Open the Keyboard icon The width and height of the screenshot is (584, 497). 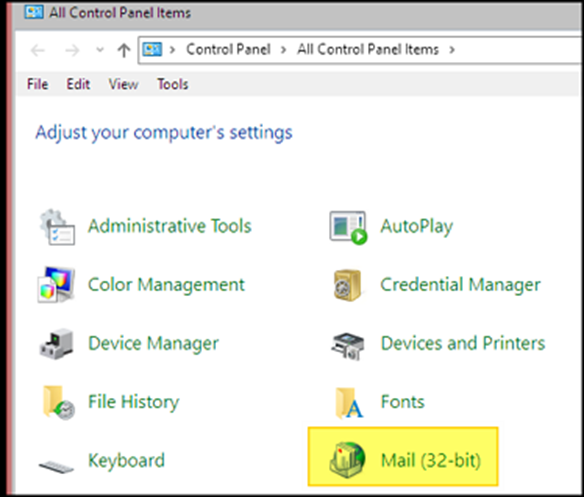pyautogui.click(x=56, y=466)
